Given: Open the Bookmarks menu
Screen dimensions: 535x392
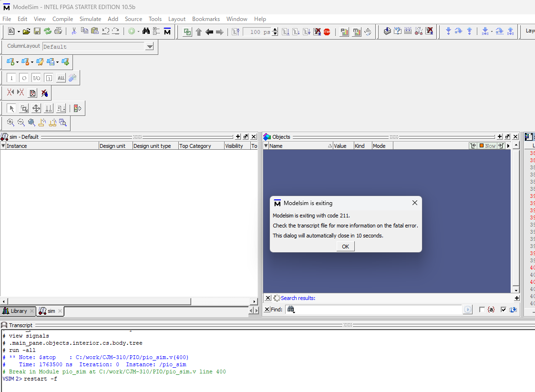Looking at the screenshot, I should [x=206, y=19].
